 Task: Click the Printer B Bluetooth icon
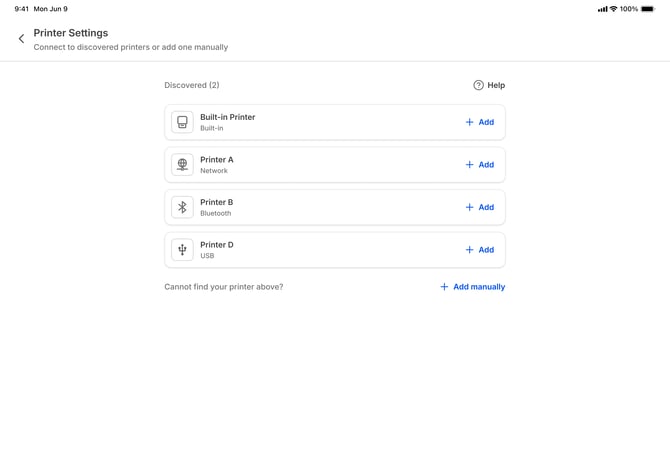click(x=182, y=207)
